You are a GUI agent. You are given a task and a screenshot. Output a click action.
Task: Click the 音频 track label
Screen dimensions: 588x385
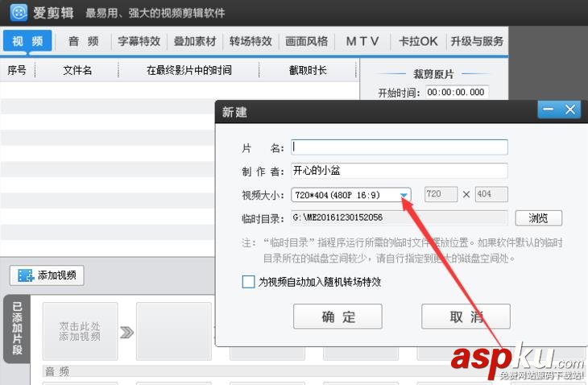(x=57, y=371)
